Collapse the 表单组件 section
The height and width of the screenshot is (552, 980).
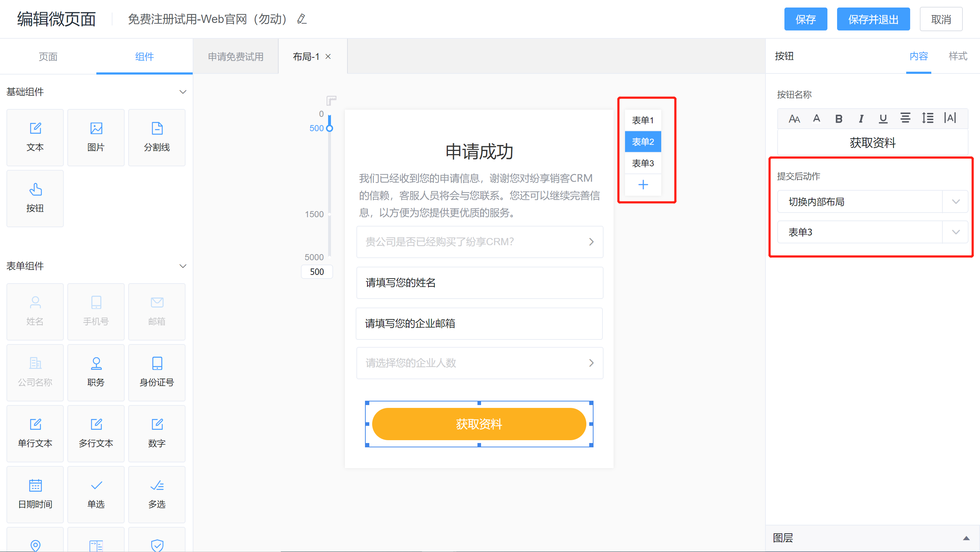pos(183,266)
